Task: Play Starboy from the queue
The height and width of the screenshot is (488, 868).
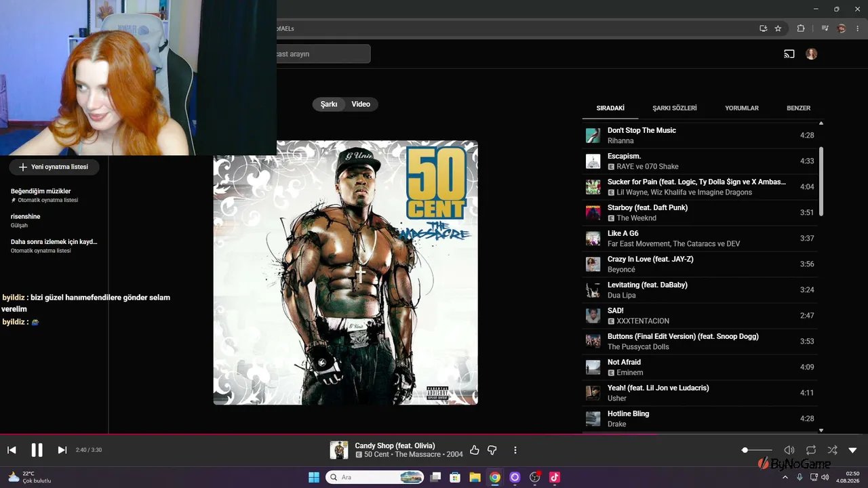Action: pyautogui.click(x=701, y=213)
